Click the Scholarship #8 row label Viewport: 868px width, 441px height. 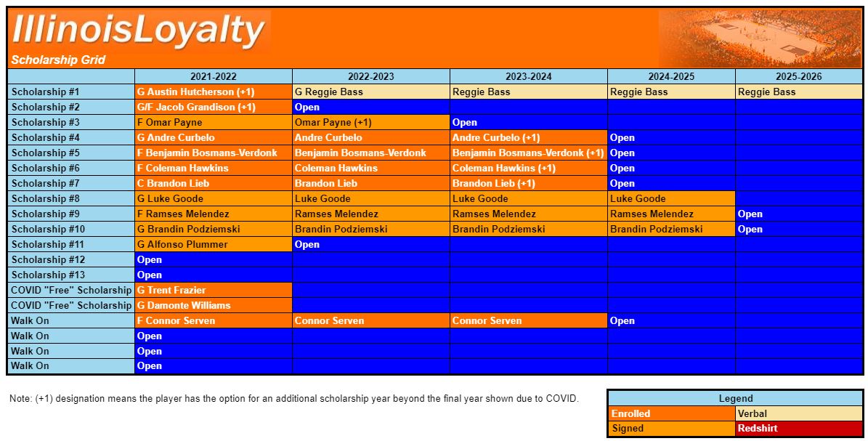coord(71,198)
